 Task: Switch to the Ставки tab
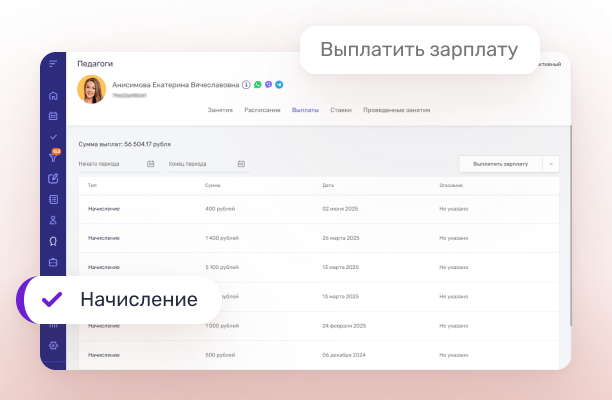click(340, 110)
